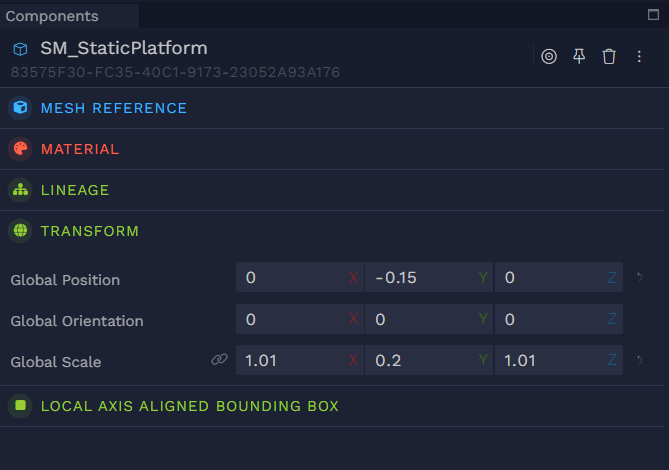Pin the SM_StaticPlatform entity
The width and height of the screenshot is (669, 470).
pos(579,56)
